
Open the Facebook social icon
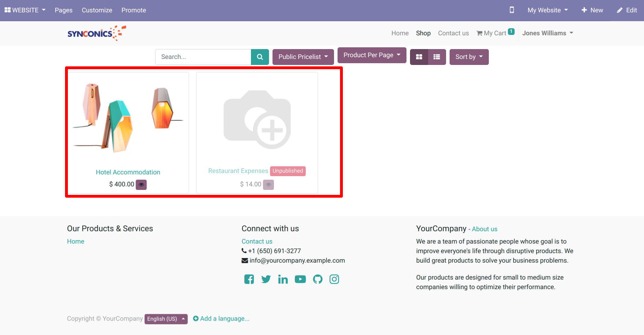[249, 279]
